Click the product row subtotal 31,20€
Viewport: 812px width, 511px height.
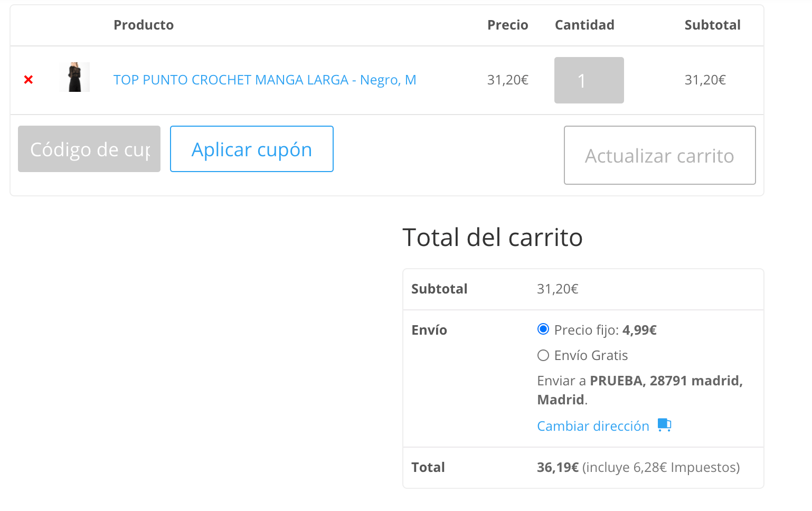click(705, 80)
